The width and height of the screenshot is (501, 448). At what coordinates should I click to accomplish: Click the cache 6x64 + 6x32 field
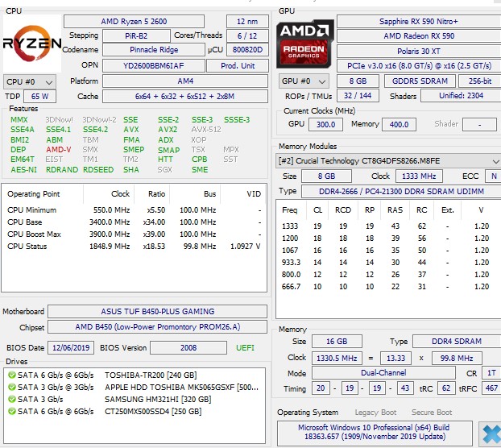[185, 97]
